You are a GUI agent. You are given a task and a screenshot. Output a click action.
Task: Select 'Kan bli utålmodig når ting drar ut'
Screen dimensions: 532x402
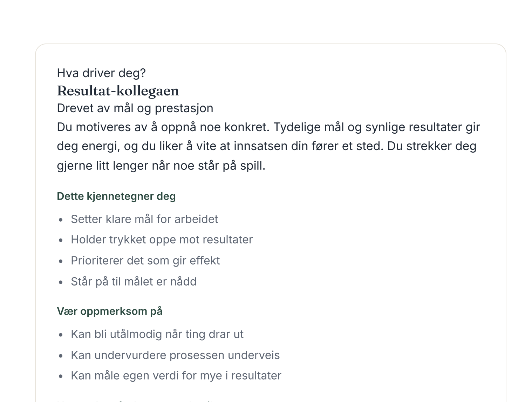pos(157,334)
